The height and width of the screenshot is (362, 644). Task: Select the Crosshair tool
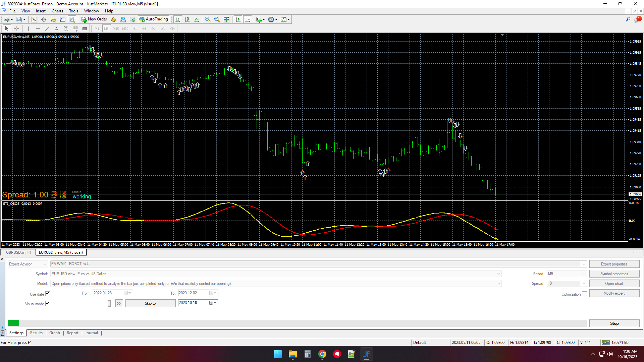pos(16,28)
